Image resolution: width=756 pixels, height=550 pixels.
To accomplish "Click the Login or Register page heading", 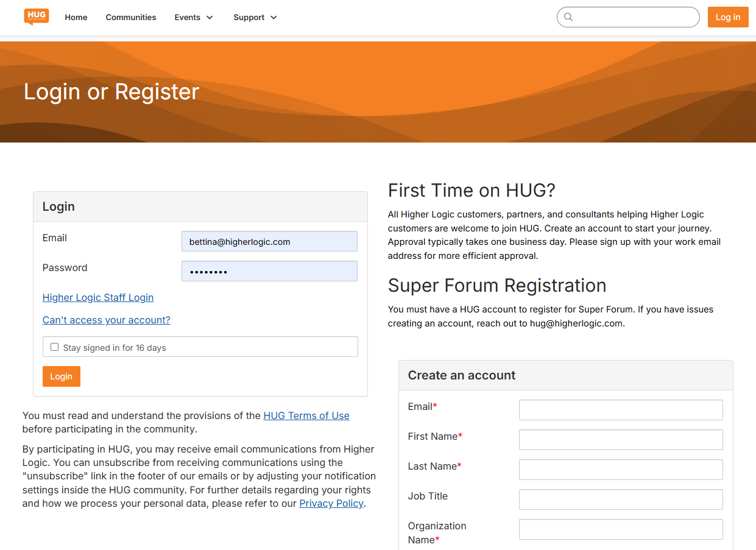I will point(111,91).
